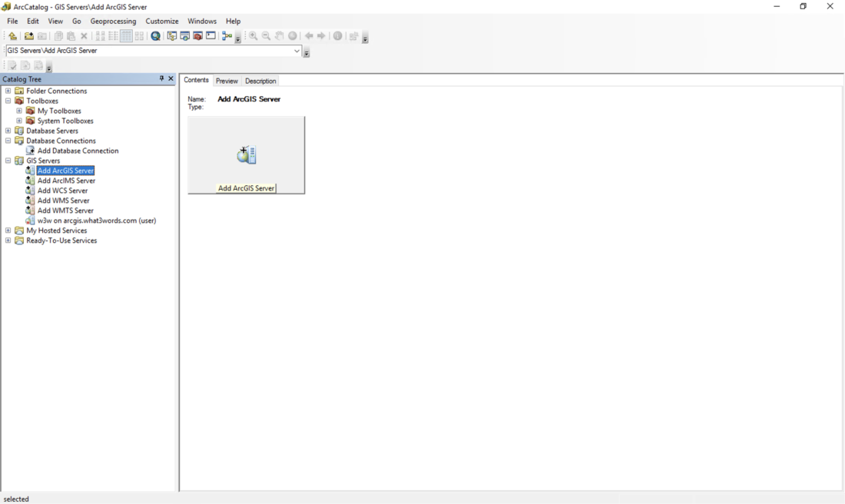Expand the My Toolboxes node
This screenshot has height=504, width=845.
point(19,111)
